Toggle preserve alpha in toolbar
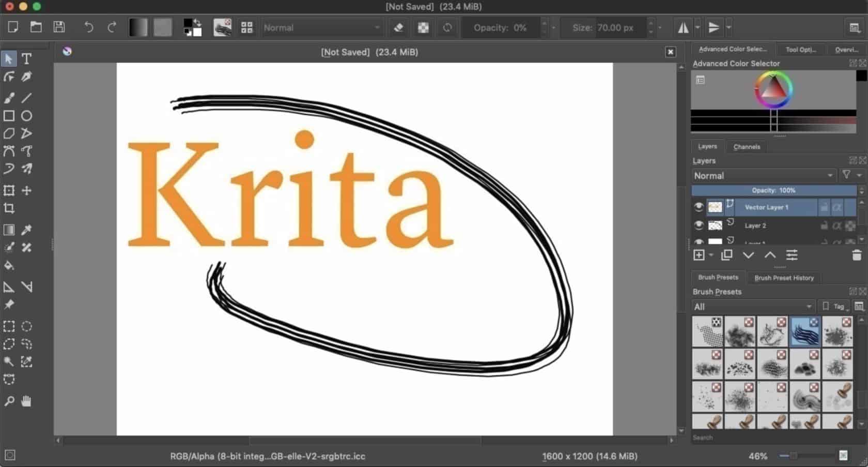Screen dimensions: 868x467 423,27
